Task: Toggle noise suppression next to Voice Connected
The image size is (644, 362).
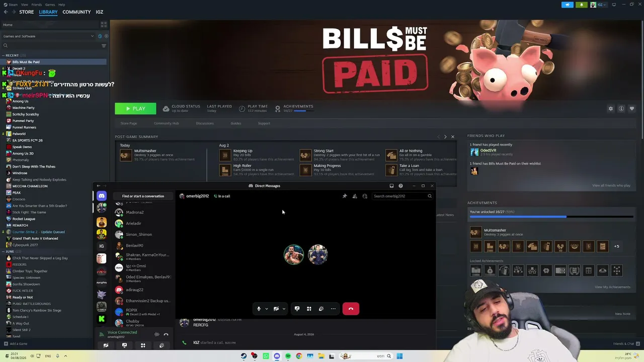Action: pos(157,334)
